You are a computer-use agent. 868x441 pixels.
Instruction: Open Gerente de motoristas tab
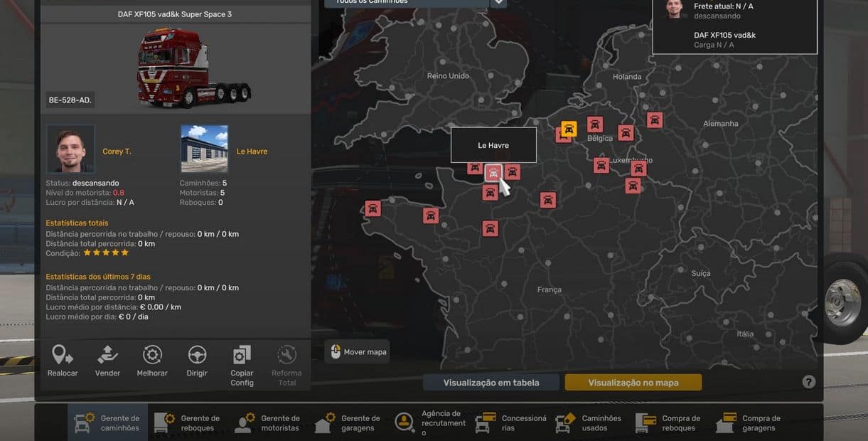268,423
